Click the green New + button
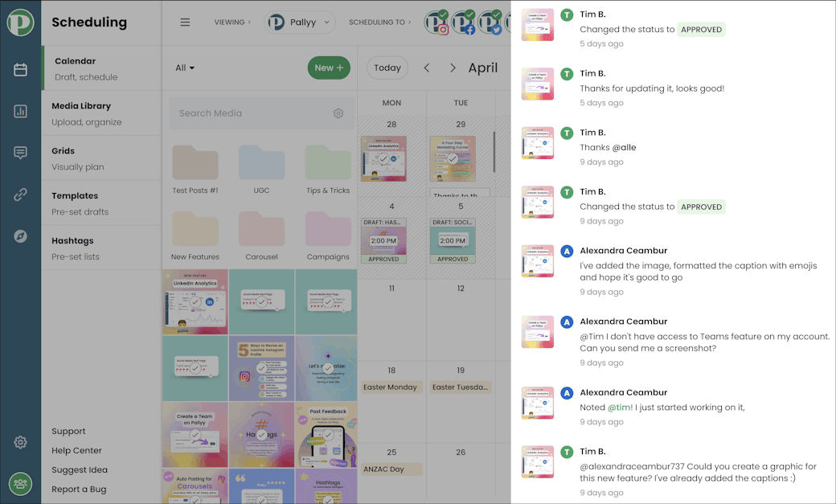This screenshot has width=836, height=504. click(x=329, y=68)
